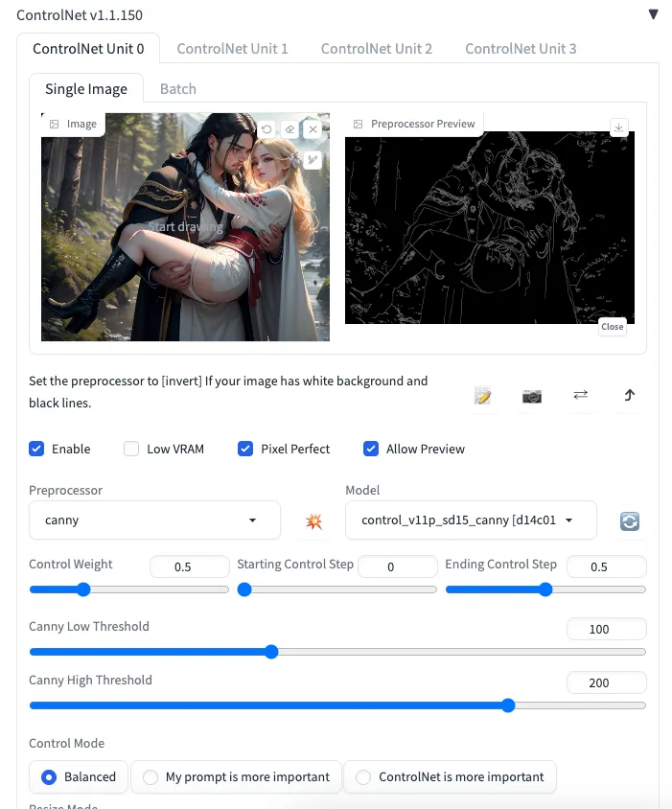Screen dimensions: 672x809
Task: Click the input image of the couple
Action: [x=185, y=227]
